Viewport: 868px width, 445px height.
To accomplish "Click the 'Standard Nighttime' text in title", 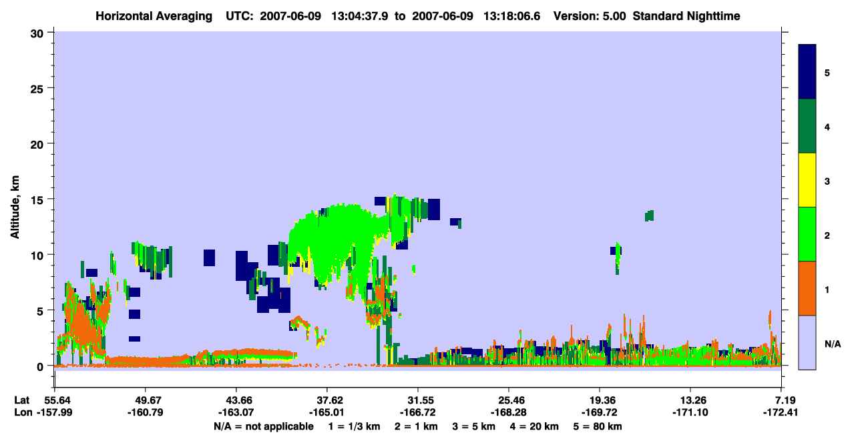I will click(x=687, y=15).
